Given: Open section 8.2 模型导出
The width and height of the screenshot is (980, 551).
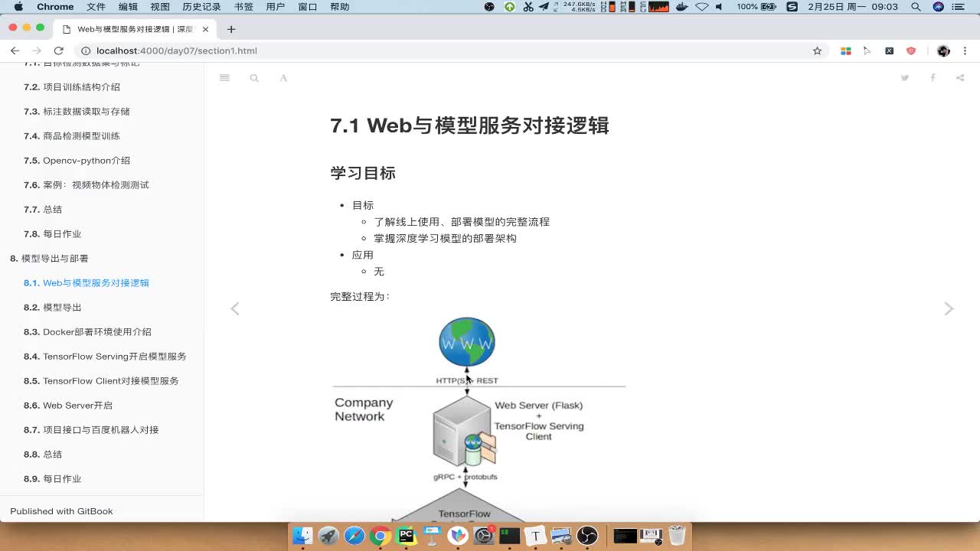Looking at the screenshot, I should coord(52,307).
